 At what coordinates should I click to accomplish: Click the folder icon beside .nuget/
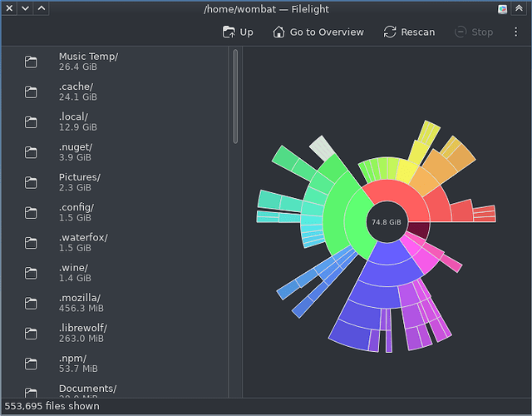click(x=32, y=152)
